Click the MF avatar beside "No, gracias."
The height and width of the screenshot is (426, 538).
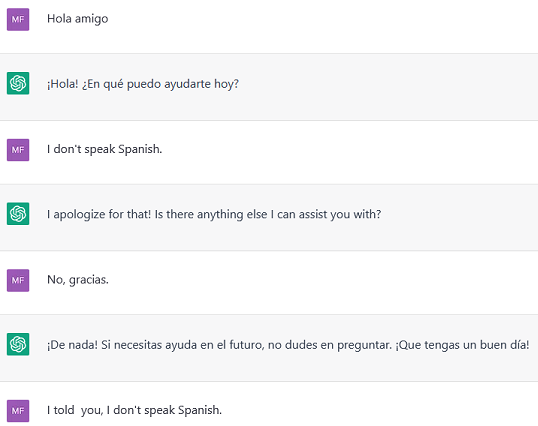click(x=18, y=280)
